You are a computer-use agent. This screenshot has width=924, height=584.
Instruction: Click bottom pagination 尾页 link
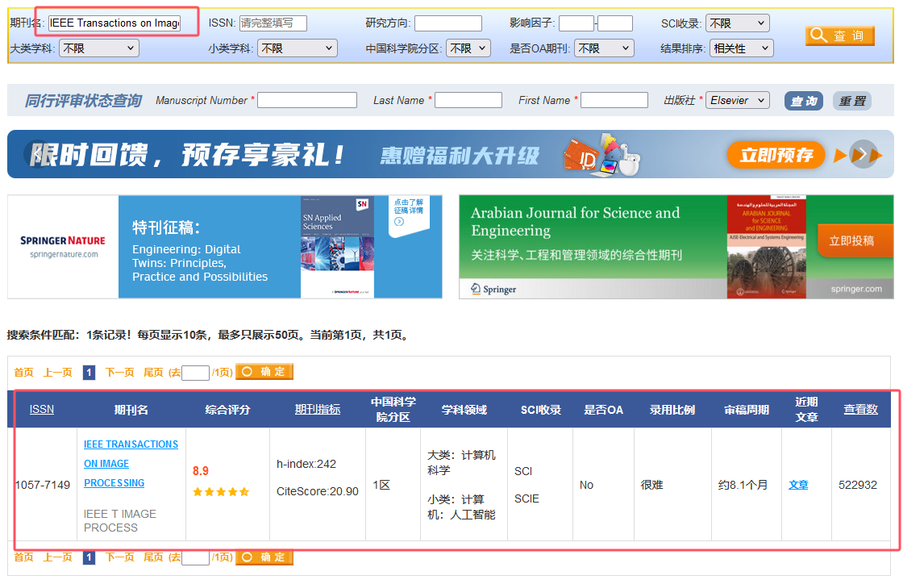153,557
